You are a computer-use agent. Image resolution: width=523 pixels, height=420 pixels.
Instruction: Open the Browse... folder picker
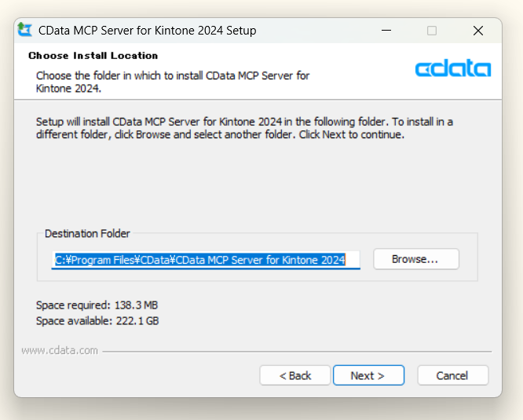point(416,259)
